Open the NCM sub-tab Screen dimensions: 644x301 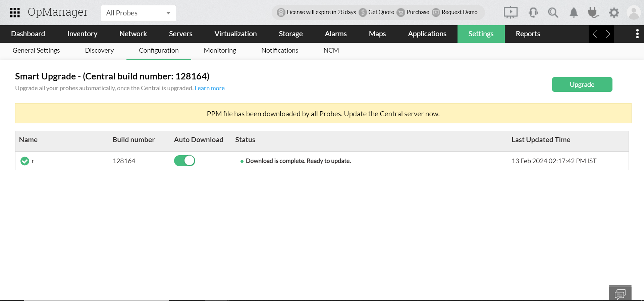(x=331, y=51)
